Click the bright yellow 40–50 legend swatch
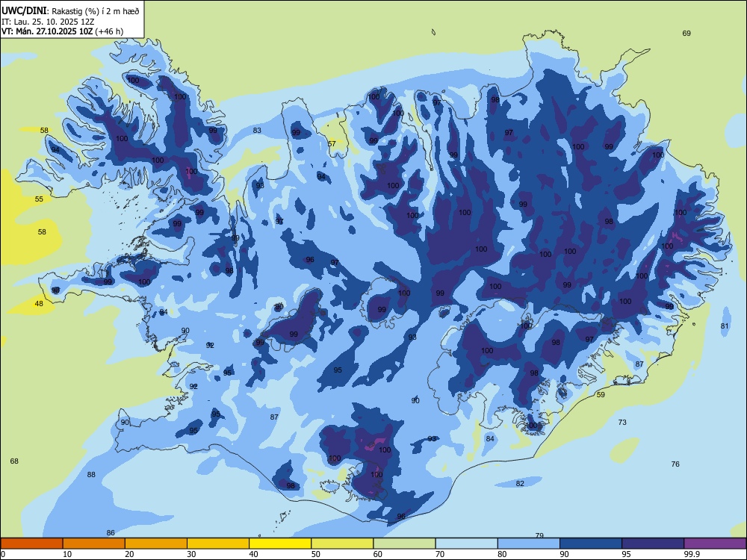This screenshot has width=747, height=560. pos(280,544)
